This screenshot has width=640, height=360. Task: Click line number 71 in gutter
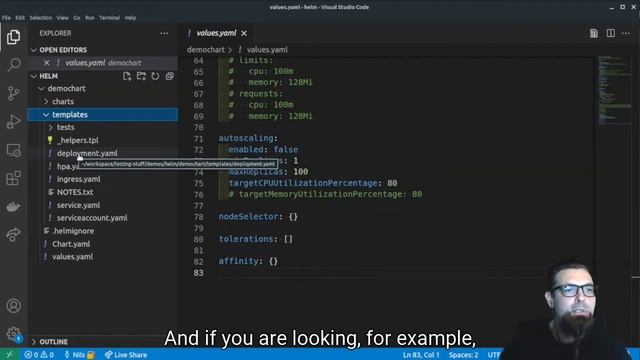tap(198, 139)
